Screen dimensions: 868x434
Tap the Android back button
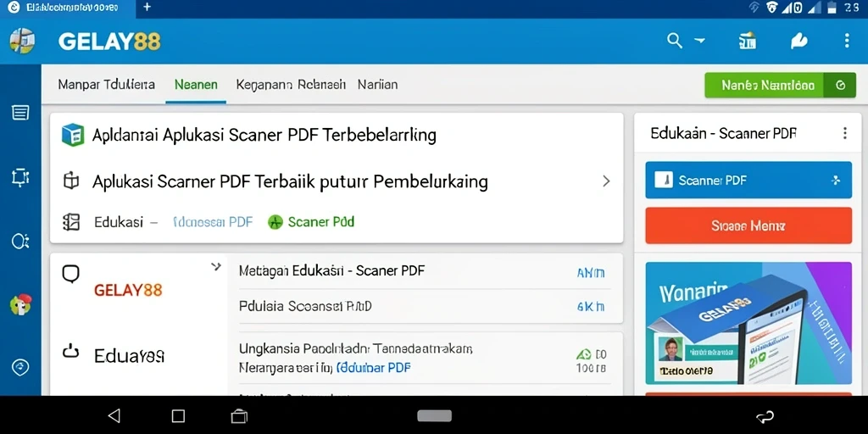[114, 415]
